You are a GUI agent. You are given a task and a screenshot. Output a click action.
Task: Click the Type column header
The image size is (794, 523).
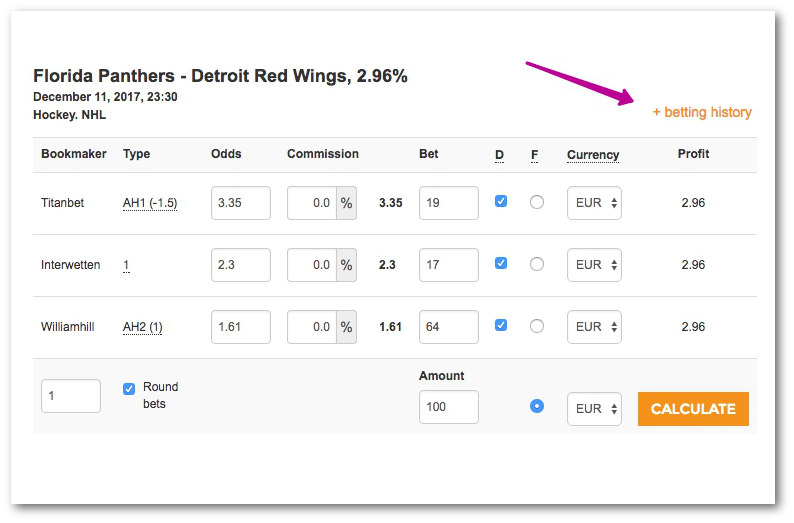click(x=137, y=154)
